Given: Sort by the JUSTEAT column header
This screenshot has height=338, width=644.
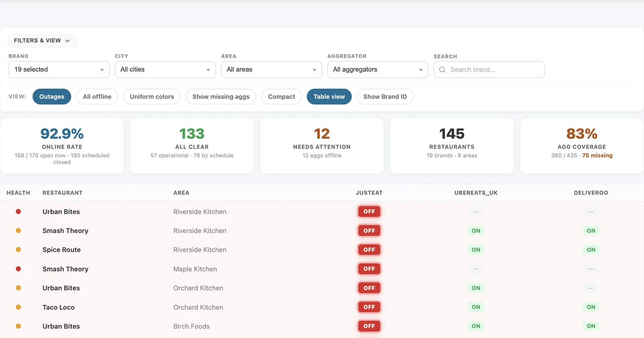Looking at the screenshot, I should point(369,193).
